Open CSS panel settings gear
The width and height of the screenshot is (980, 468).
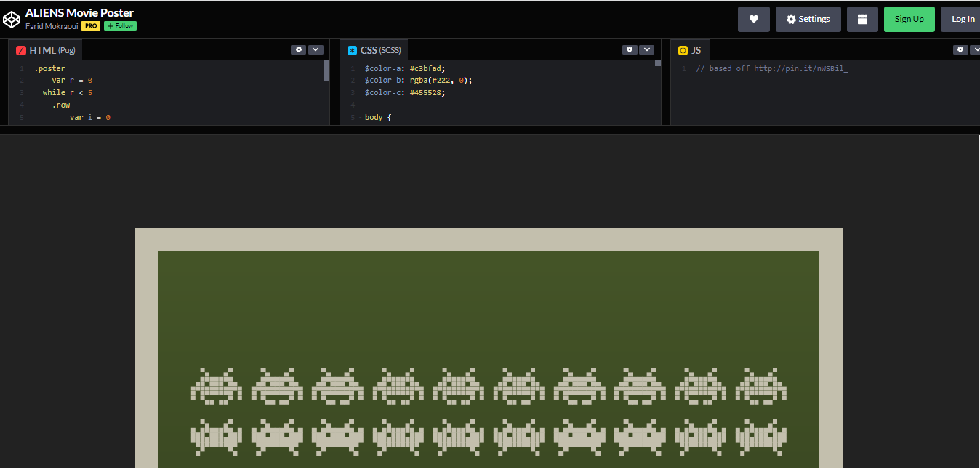point(630,49)
